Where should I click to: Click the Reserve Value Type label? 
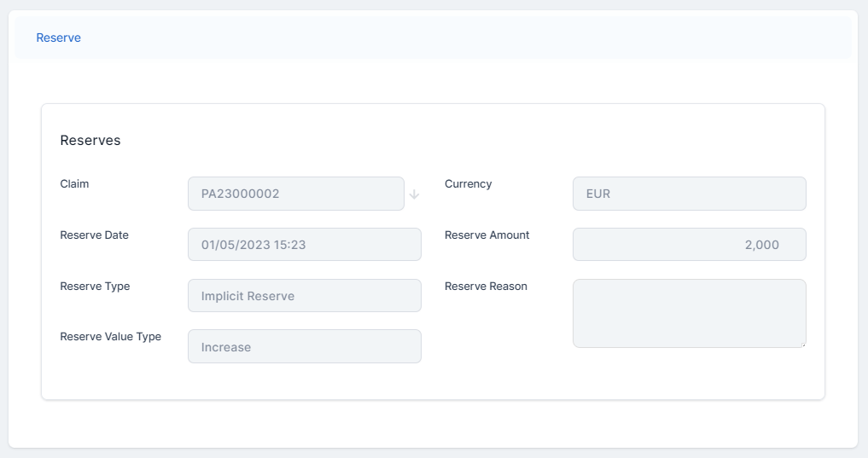pyautogui.click(x=110, y=337)
